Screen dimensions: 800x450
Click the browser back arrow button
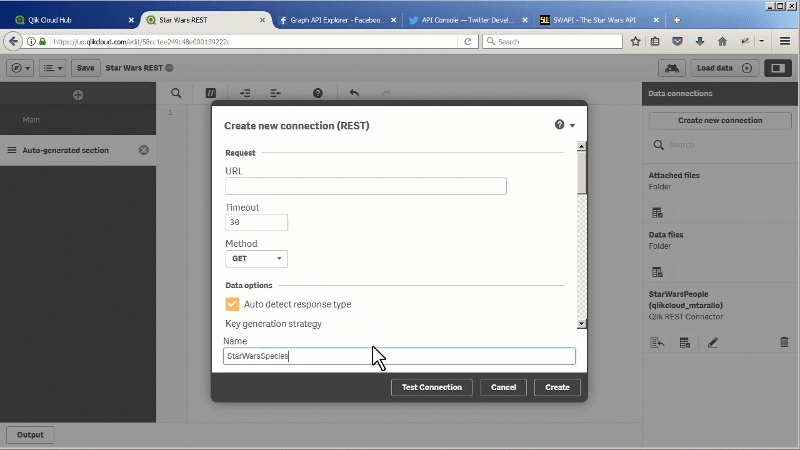(x=13, y=41)
